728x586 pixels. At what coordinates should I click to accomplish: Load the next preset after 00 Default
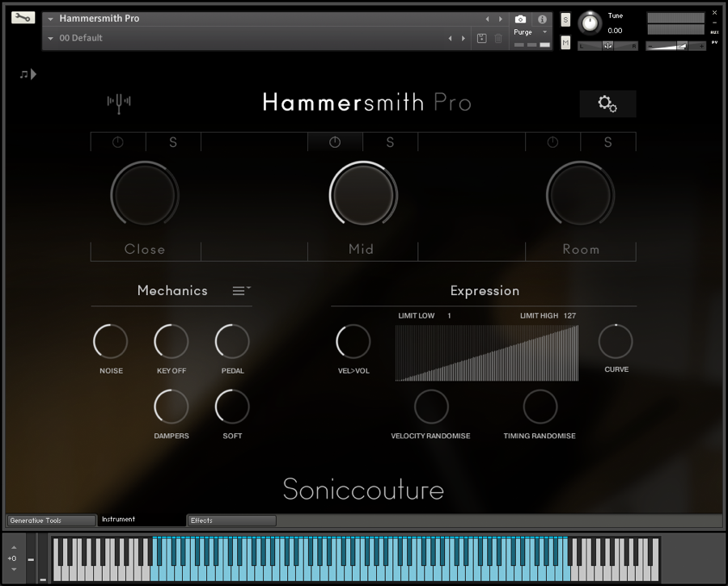tap(463, 39)
